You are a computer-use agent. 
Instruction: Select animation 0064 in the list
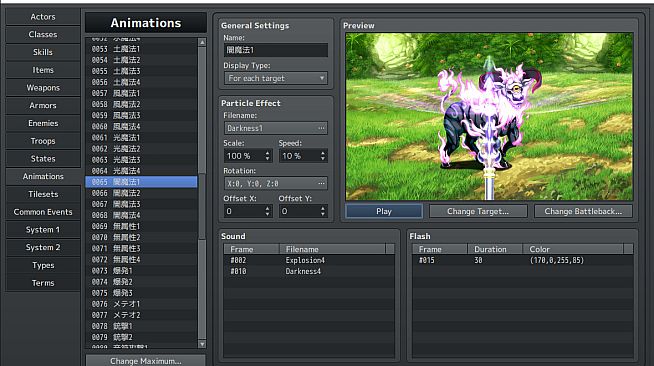point(141,171)
